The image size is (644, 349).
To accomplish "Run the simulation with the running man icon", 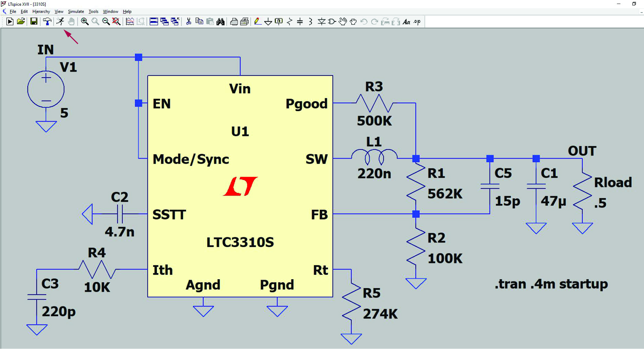I will pos(60,21).
